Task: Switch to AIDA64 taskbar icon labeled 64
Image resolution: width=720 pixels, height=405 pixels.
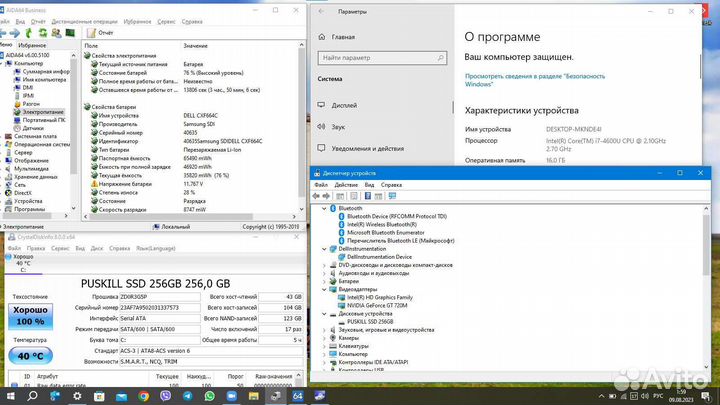Action: [x=298, y=396]
